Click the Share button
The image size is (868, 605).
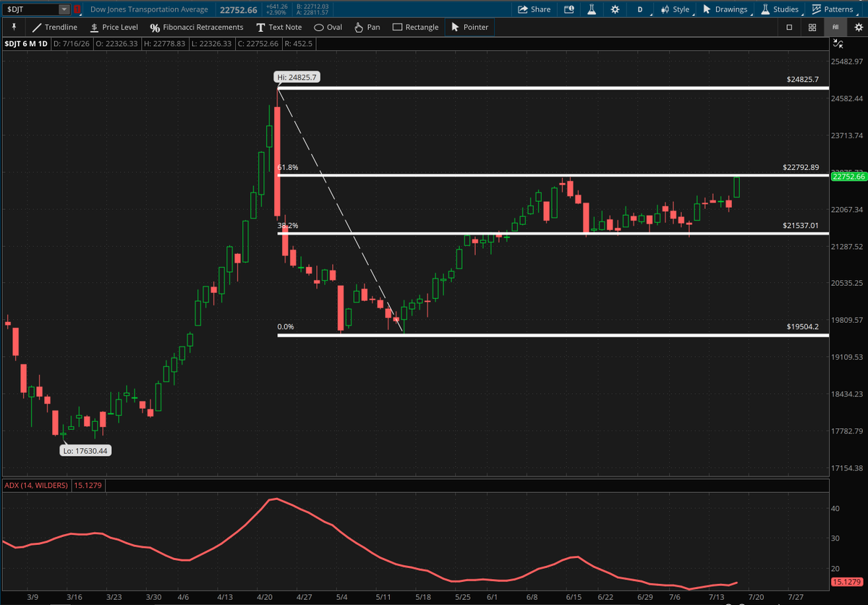[534, 9]
